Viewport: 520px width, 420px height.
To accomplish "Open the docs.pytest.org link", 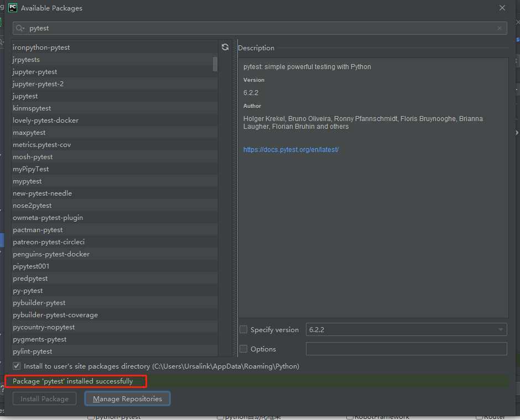I will [291, 150].
